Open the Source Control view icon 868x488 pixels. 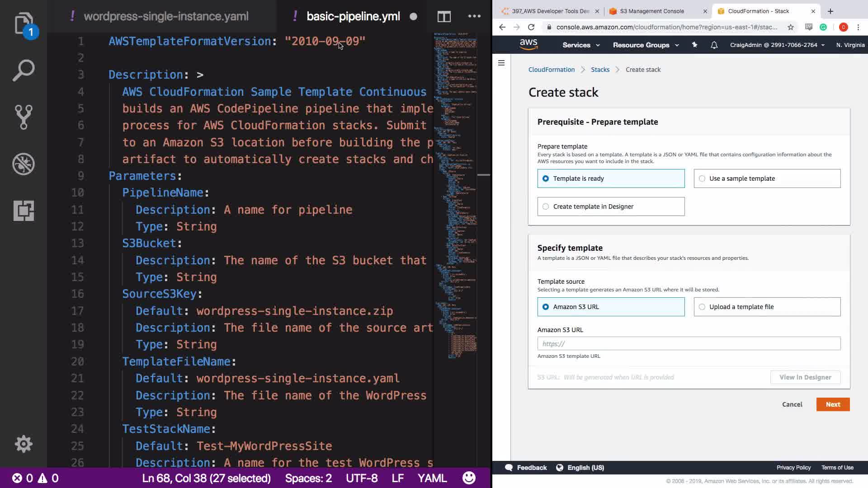(24, 117)
